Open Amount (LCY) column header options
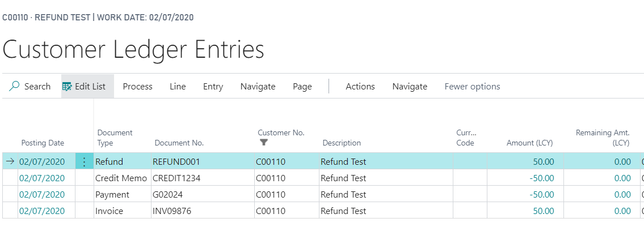Viewport: 644px width, 231px height. (530, 143)
